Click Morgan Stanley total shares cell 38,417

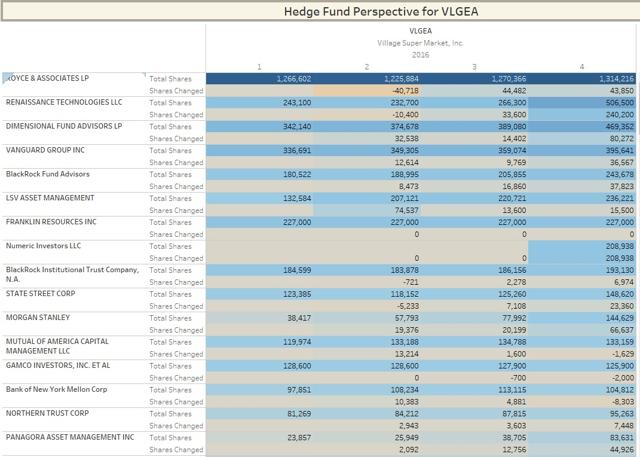tap(259, 318)
